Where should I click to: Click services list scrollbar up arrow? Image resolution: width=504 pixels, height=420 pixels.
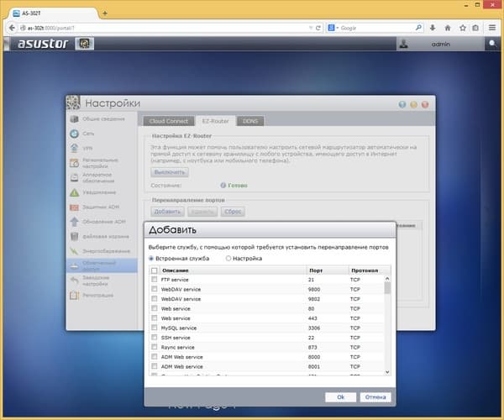tap(387, 279)
